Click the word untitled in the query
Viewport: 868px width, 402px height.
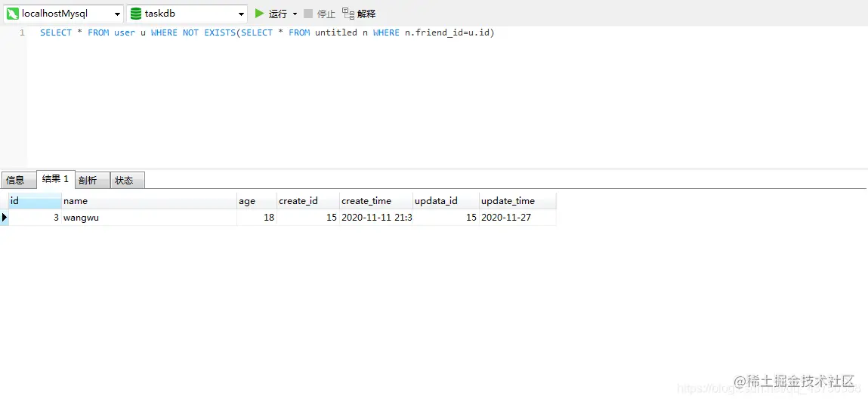coord(336,32)
